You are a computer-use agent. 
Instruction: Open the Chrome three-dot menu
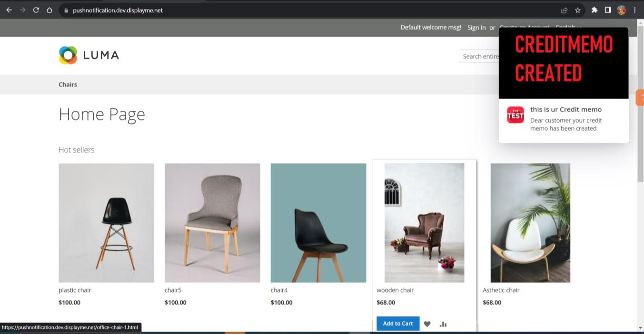click(635, 10)
